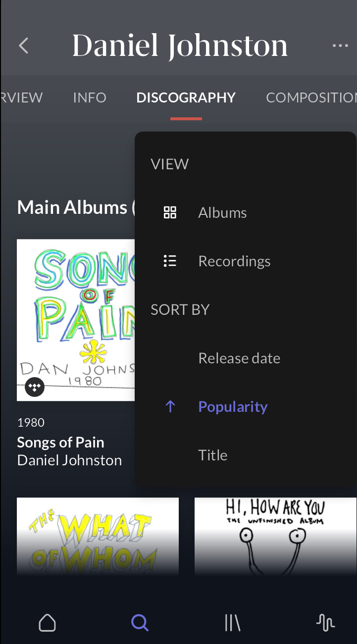Open the Search tab in bottom bar
The image size is (357, 644).
click(x=140, y=623)
